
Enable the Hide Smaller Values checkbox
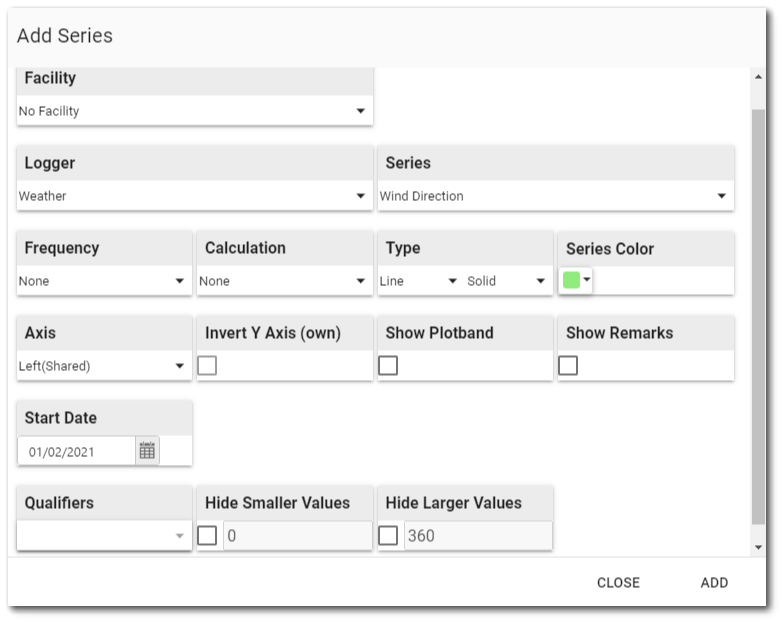[207, 536]
